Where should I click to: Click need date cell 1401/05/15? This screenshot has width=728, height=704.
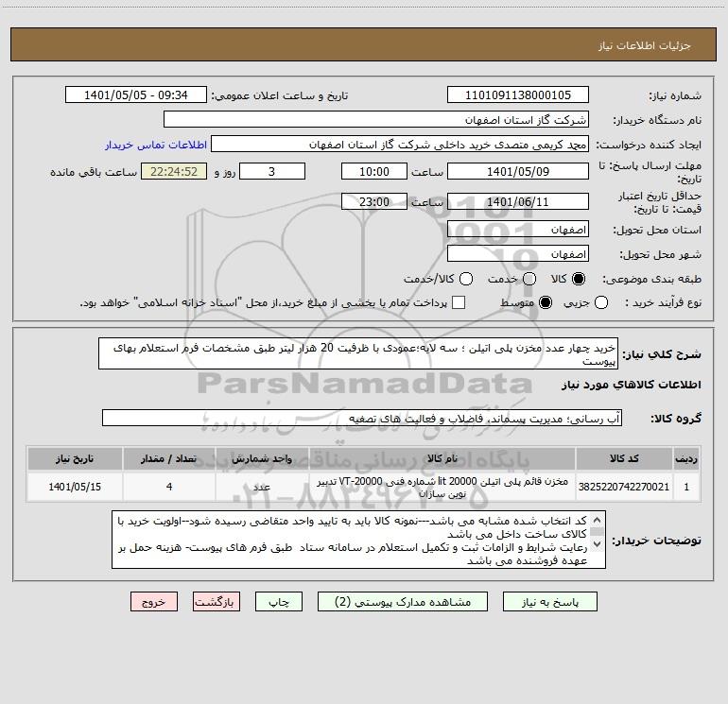(x=75, y=487)
